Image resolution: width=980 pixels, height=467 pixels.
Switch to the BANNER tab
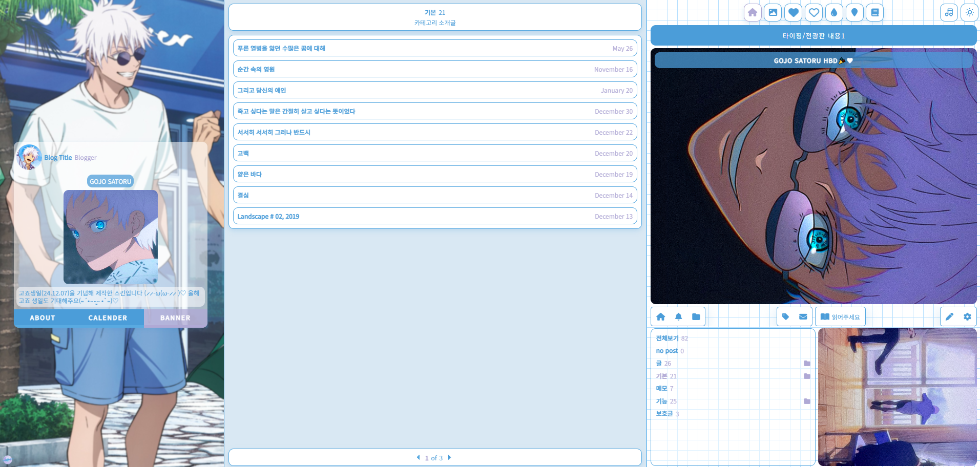pyautogui.click(x=175, y=318)
